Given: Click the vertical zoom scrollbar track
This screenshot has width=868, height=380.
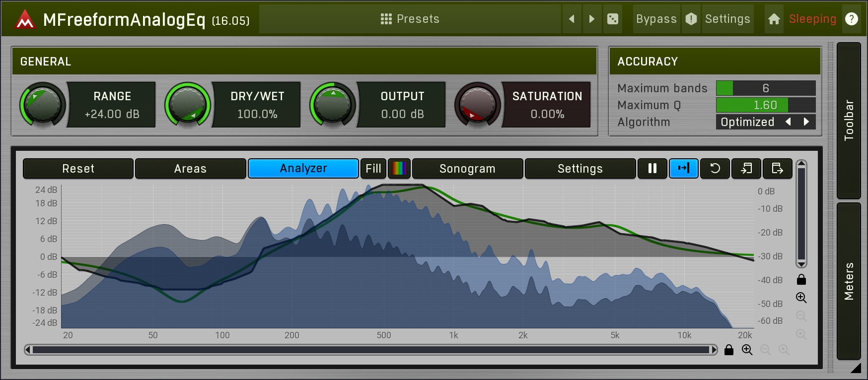Looking at the screenshot, I should click(801, 214).
